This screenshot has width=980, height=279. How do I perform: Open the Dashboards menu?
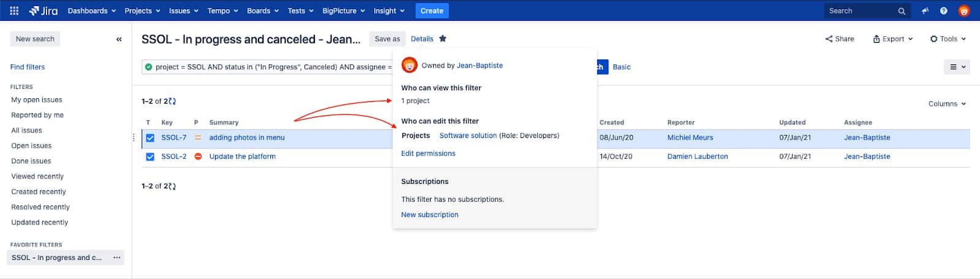point(92,10)
